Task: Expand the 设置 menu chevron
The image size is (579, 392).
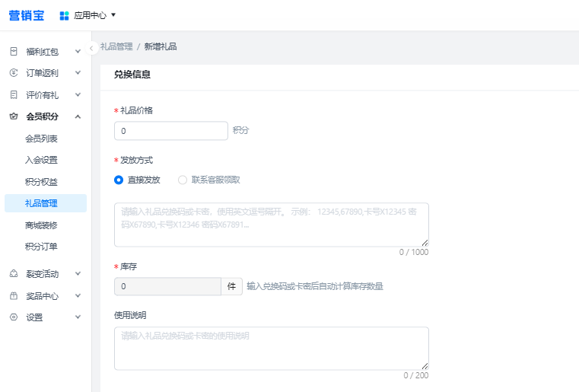Action: (78, 317)
